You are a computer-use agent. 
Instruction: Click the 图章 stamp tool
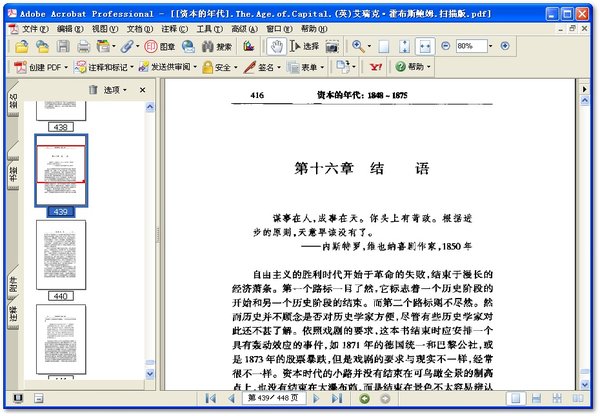coord(160,46)
